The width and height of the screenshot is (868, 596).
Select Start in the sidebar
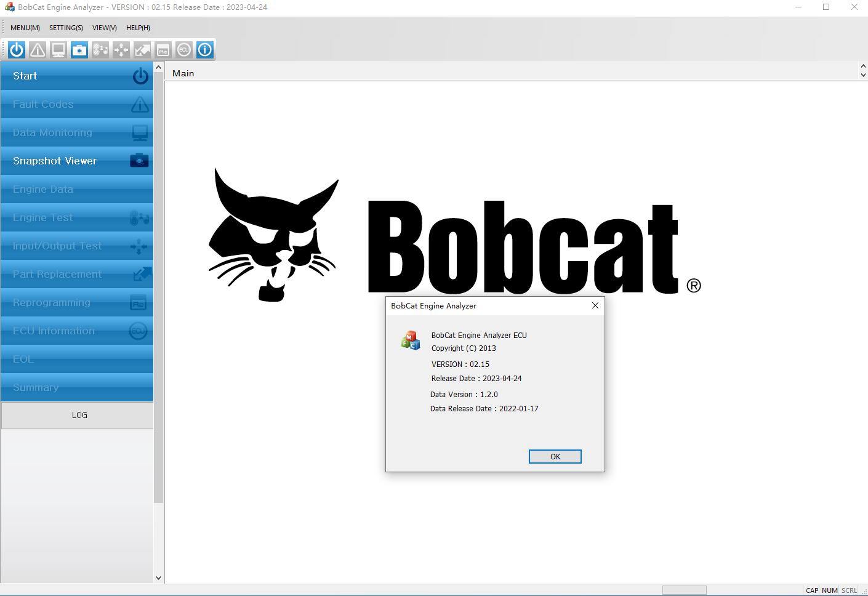pos(77,76)
